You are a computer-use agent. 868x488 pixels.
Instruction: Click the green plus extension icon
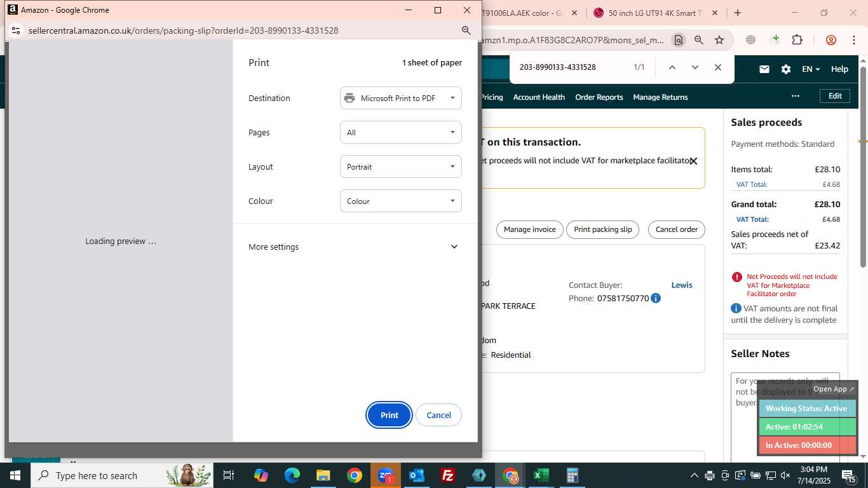(x=775, y=39)
